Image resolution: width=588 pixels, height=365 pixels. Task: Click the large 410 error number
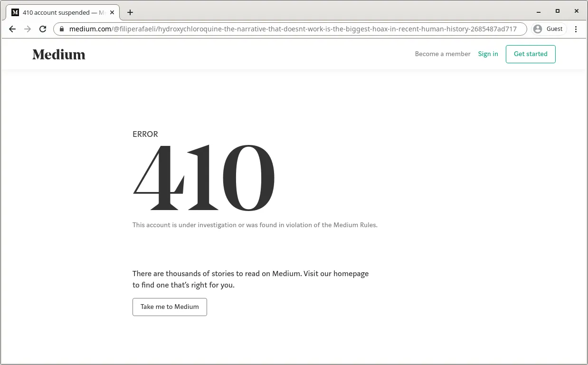pos(204,178)
